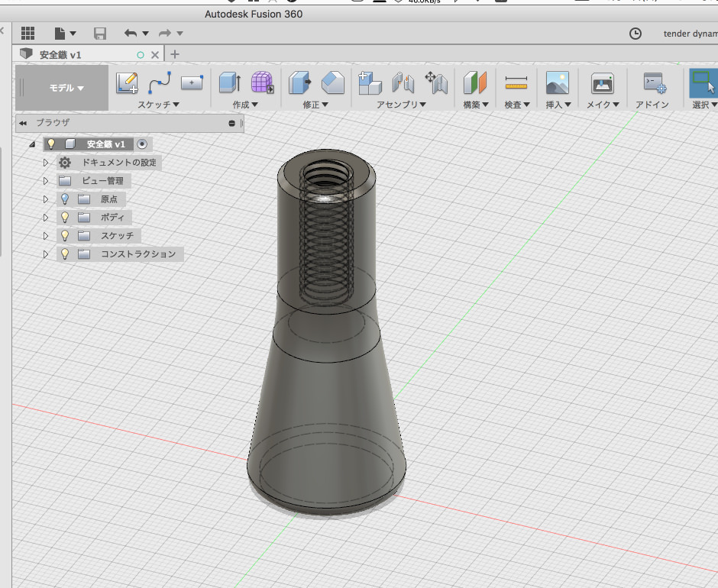Select the Offset Plane construct tool
The image size is (718, 588).
pyautogui.click(x=475, y=83)
